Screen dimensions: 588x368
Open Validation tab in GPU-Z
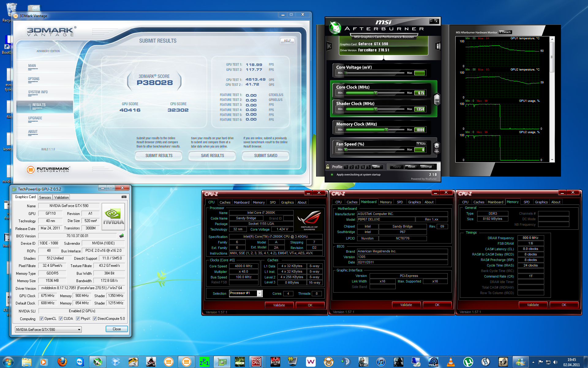coord(62,197)
